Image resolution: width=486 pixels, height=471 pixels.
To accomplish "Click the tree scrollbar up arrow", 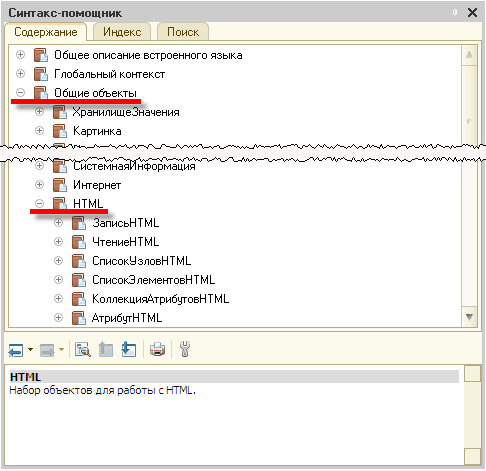I will (469, 55).
